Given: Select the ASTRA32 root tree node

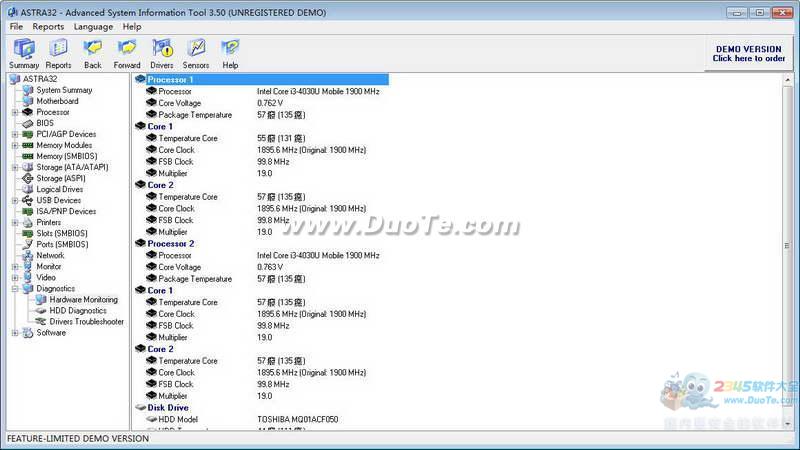Looking at the screenshot, I should point(40,79).
